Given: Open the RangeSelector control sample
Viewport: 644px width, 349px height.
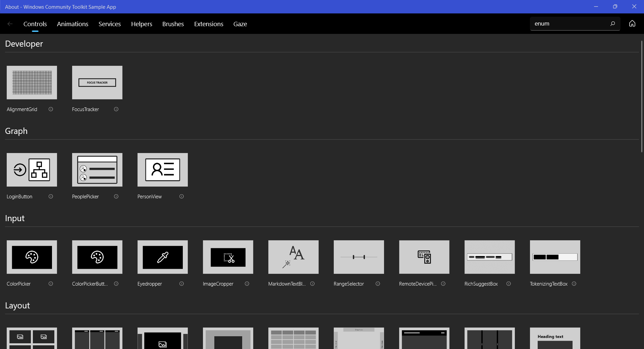Looking at the screenshot, I should [359, 257].
